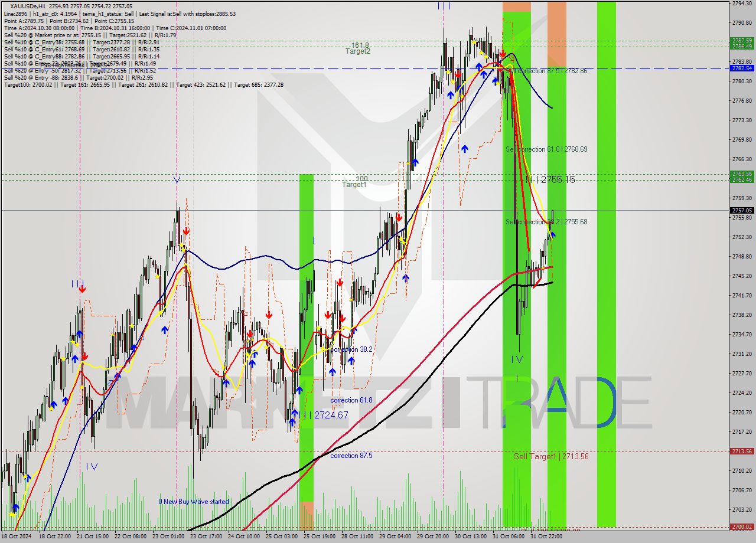Click the '28 Oct 11:00' time axis label
This screenshot has width=756, height=543.
pyautogui.click(x=357, y=537)
